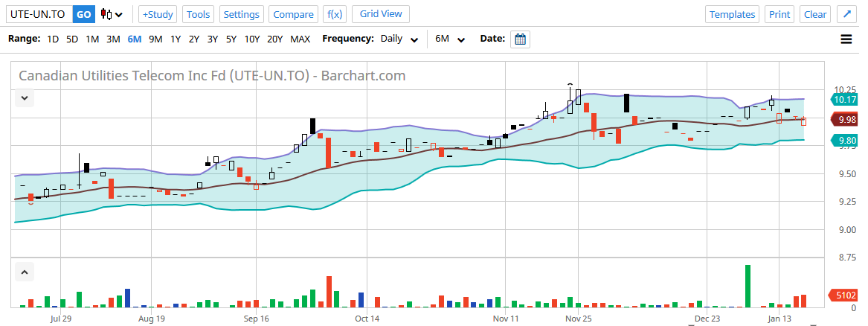Open chart Settings
The height and width of the screenshot is (326, 868).
click(x=242, y=14)
